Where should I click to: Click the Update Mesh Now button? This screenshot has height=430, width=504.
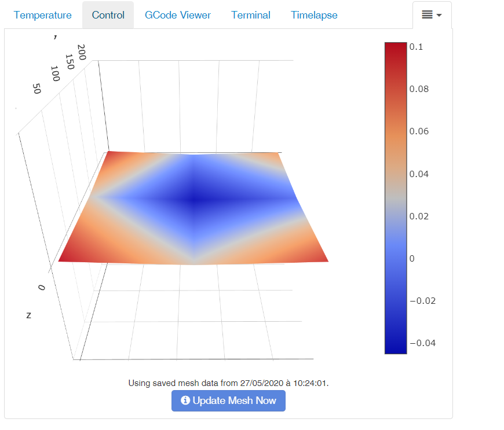(228, 401)
